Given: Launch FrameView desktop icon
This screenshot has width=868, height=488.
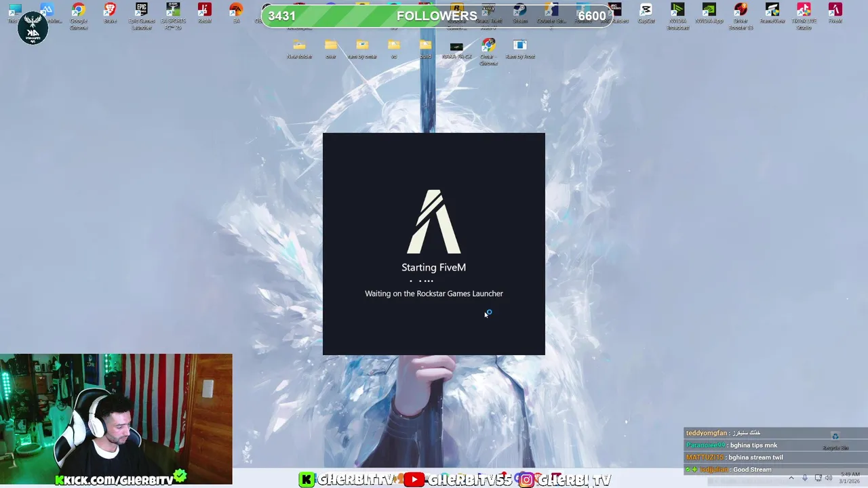Looking at the screenshot, I should point(772,13).
